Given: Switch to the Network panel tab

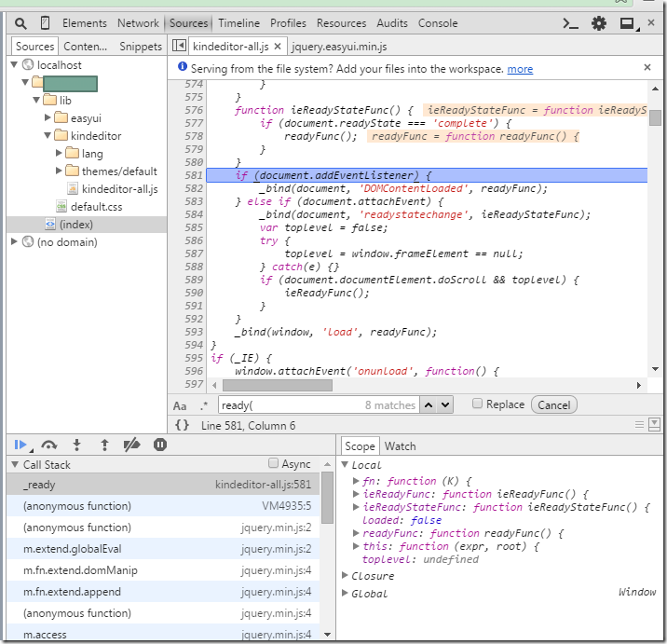Looking at the screenshot, I should pyautogui.click(x=138, y=23).
